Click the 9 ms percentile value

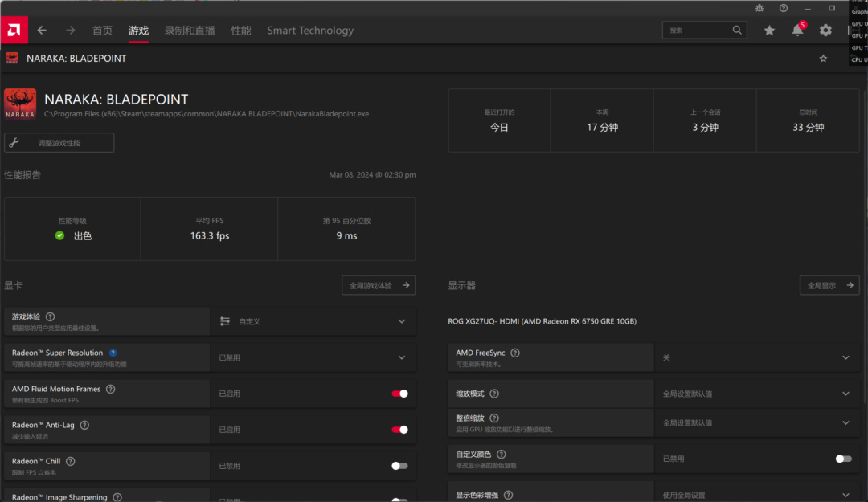(x=346, y=236)
